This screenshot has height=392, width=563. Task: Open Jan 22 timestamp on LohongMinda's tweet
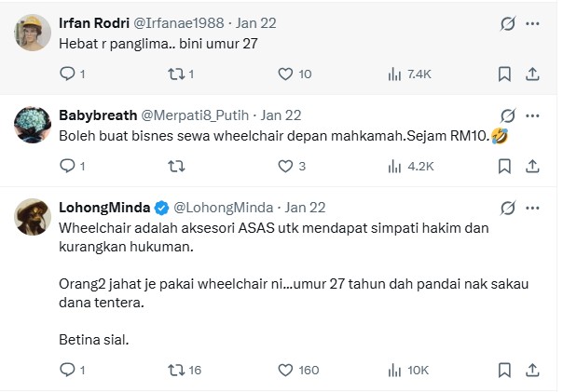305,207
